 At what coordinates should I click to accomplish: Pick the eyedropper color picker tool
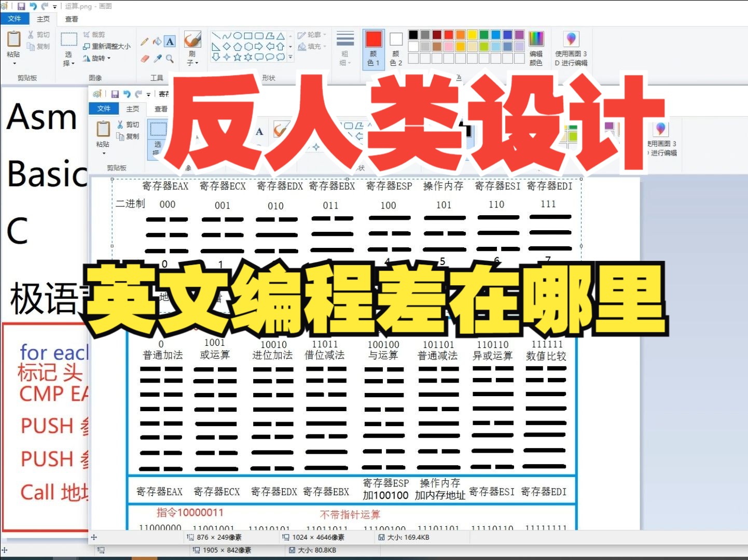coord(157,58)
